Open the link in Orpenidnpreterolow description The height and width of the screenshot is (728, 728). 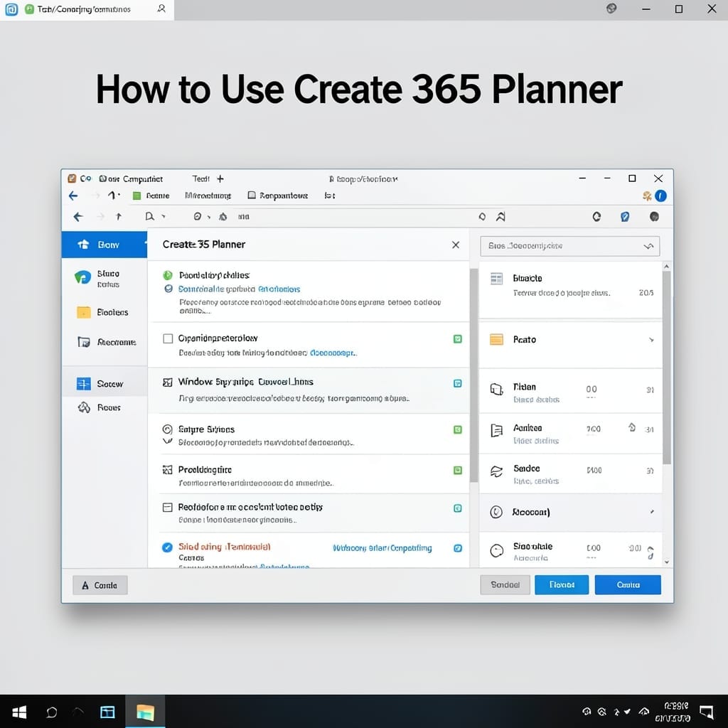tap(333, 353)
